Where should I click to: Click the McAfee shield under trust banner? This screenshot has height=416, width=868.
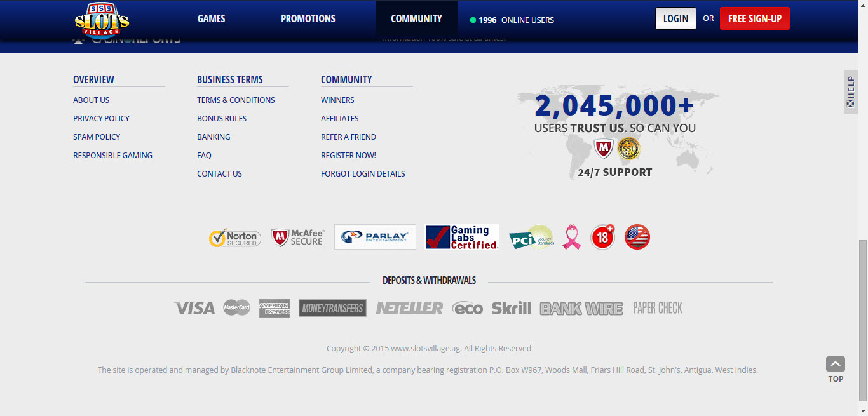tap(603, 149)
